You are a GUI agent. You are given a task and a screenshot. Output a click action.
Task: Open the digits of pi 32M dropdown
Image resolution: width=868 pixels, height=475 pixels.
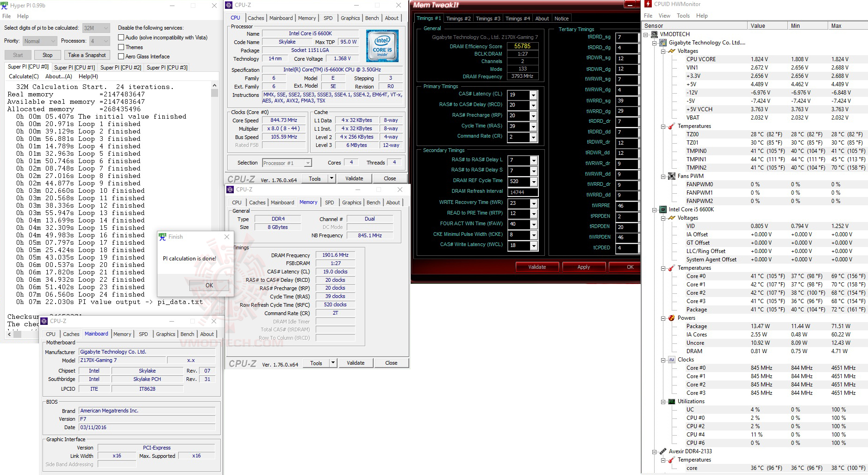96,28
